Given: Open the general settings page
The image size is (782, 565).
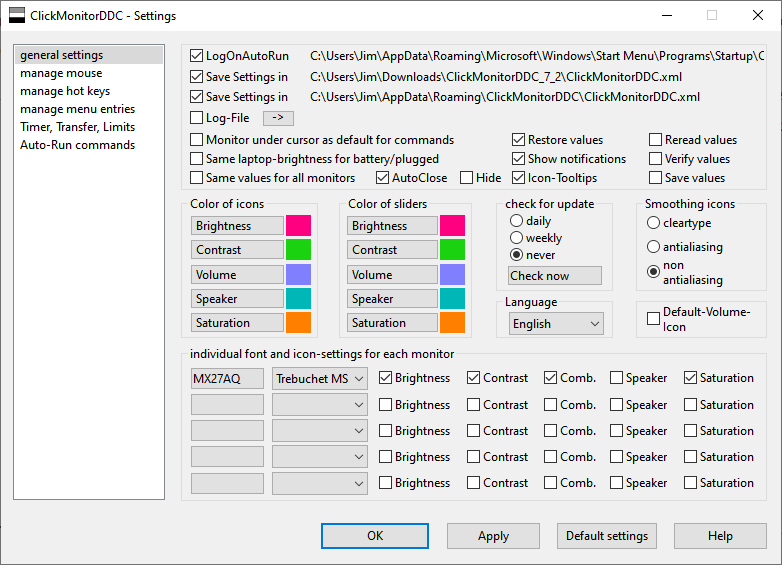Looking at the screenshot, I should point(89,55).
